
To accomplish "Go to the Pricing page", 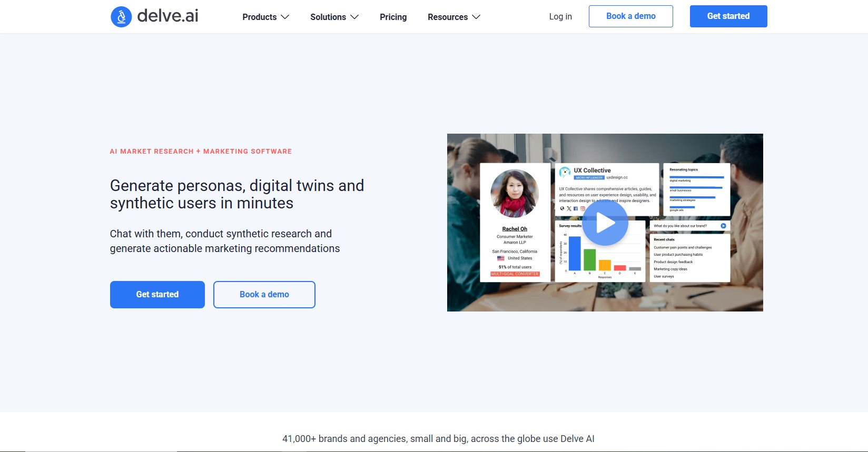I will 393,17.
